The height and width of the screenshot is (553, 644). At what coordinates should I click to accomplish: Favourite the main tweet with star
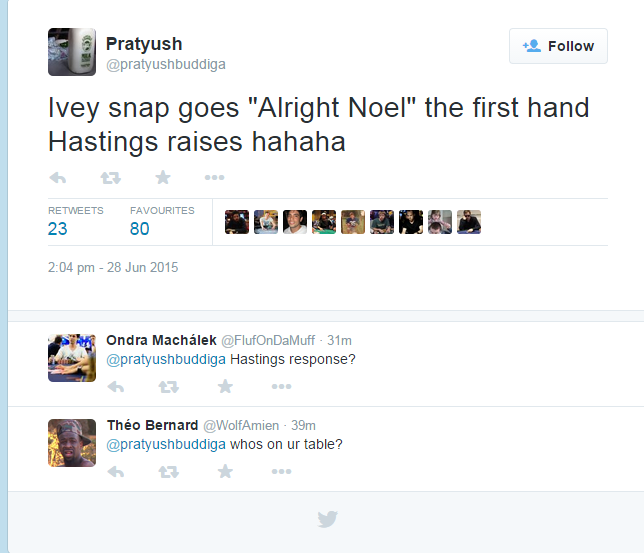coord(163,178)
